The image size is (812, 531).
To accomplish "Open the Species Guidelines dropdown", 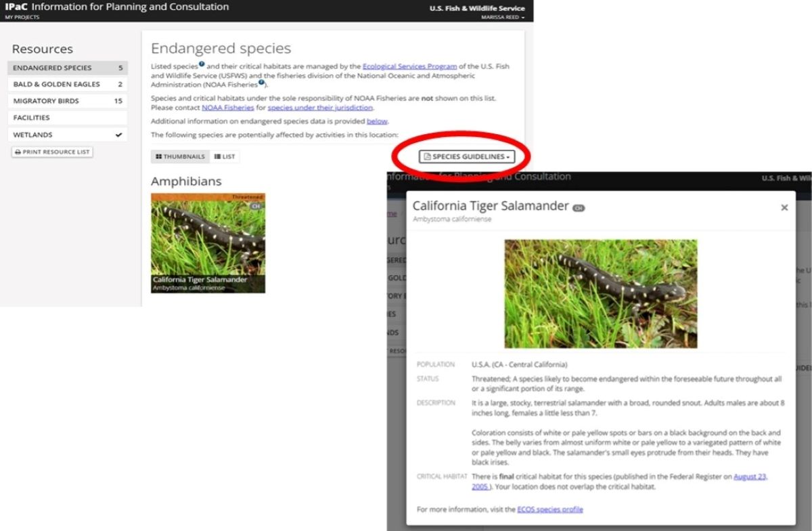I will point(467,156).
